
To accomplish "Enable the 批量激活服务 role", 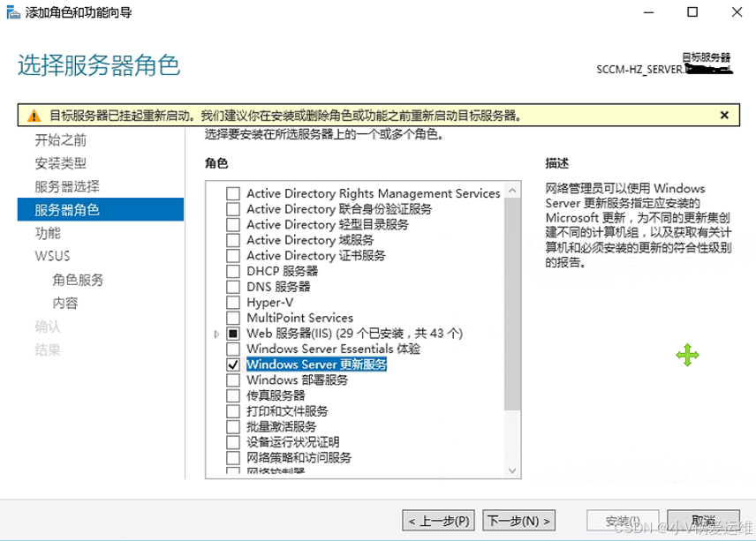I will tap(233, 426).
